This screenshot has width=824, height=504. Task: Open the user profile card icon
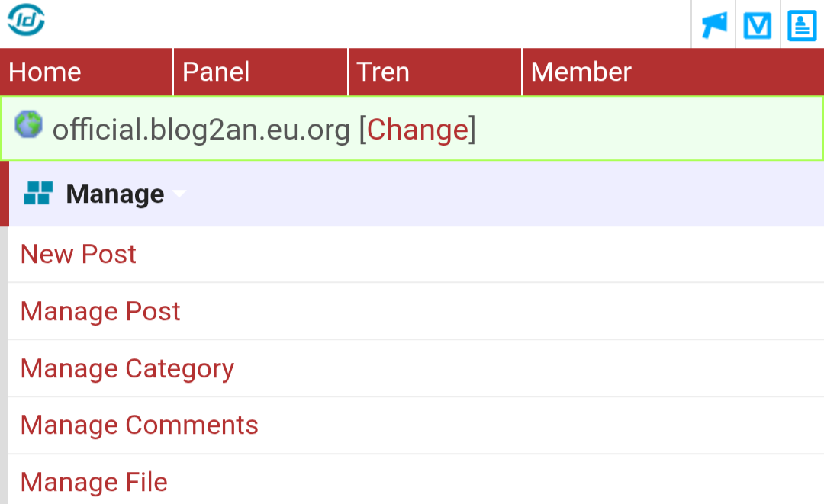[802, 26]
